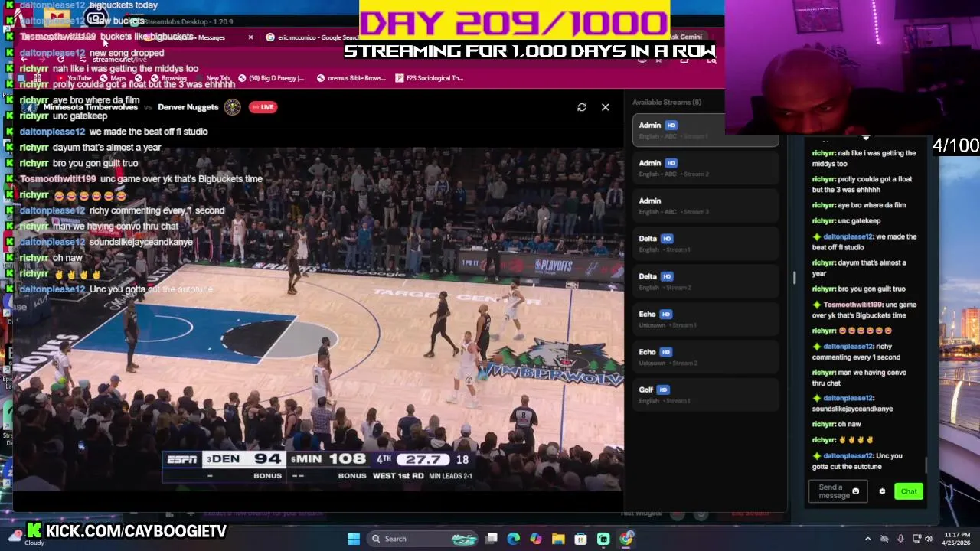This screenshot has width=980, height=551.
Task: Open the oremus Bible Browser bookmark
Action: 351,78
